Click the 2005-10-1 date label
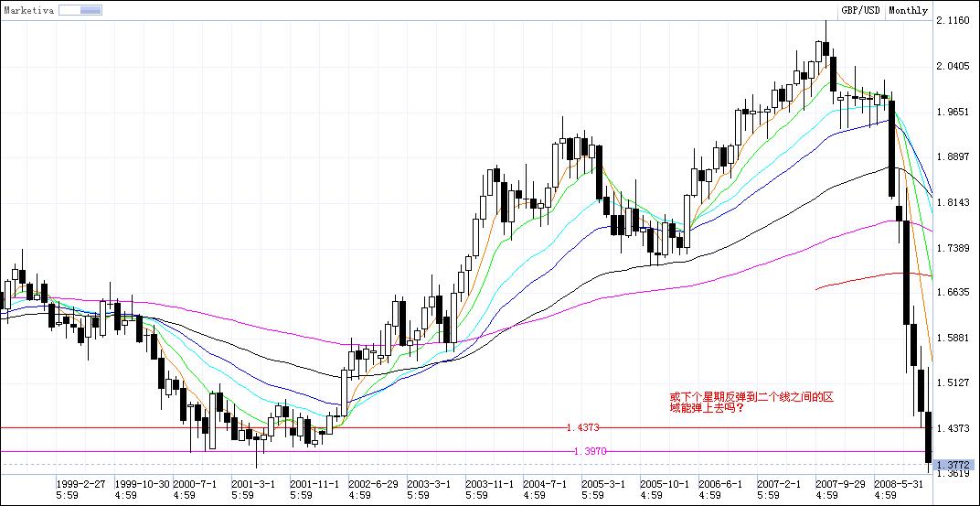 pyautogui.click(x=665, y=484)
